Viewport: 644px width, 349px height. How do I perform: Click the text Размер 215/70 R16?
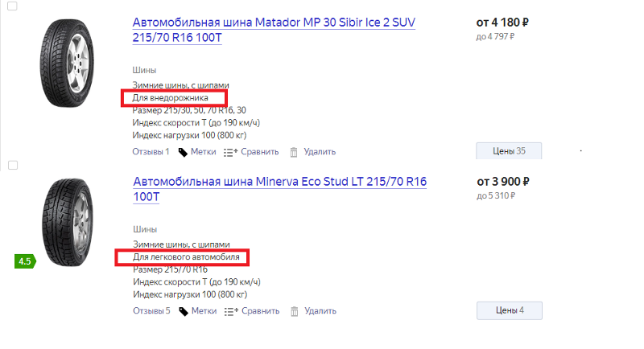[170, 269]
